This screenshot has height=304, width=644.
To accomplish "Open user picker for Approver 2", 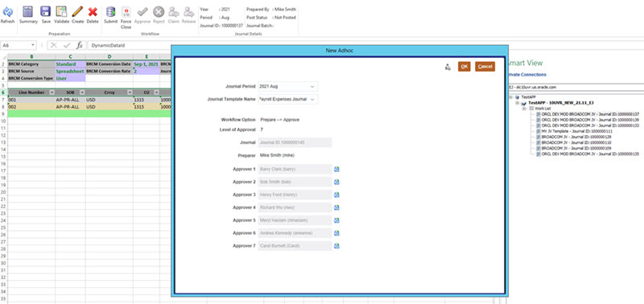I will (x=336, y=182).
